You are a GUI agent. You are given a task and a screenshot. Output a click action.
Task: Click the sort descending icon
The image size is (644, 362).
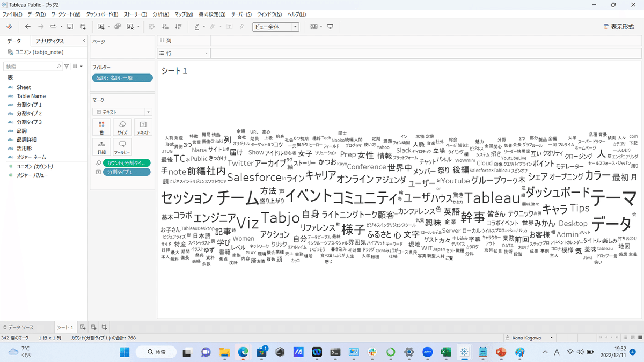tap(179, 27)
